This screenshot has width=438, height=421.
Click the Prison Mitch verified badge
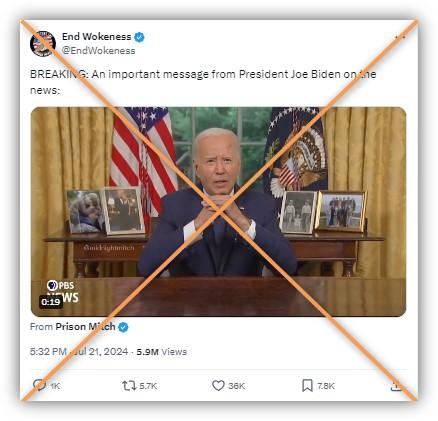click(123, 327)
